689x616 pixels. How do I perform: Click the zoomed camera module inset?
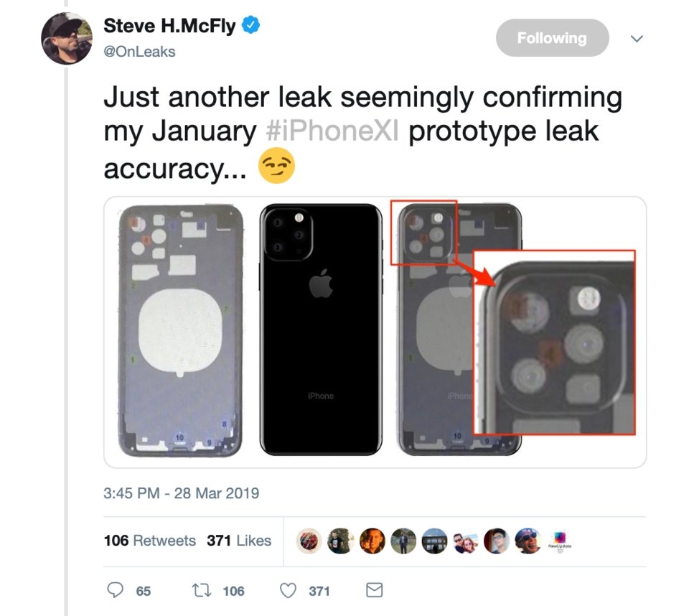coord(553,342)
